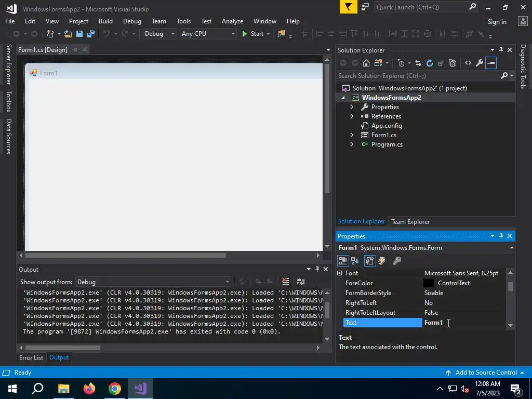532x399 pixels.
Task: Toggle auto-hide pin on Properties panel
Action: point(501,236)
